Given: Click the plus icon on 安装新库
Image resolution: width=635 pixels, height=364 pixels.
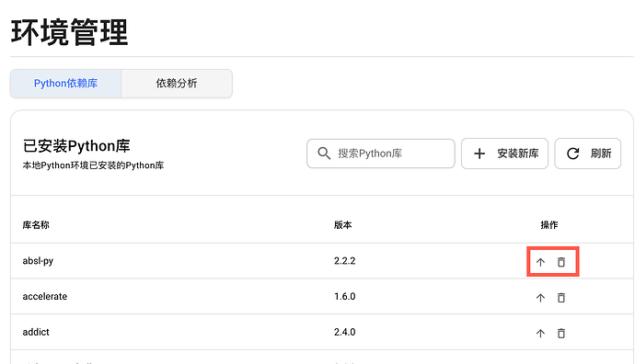Looking at the screenshot, I should (x=479, y=154).
